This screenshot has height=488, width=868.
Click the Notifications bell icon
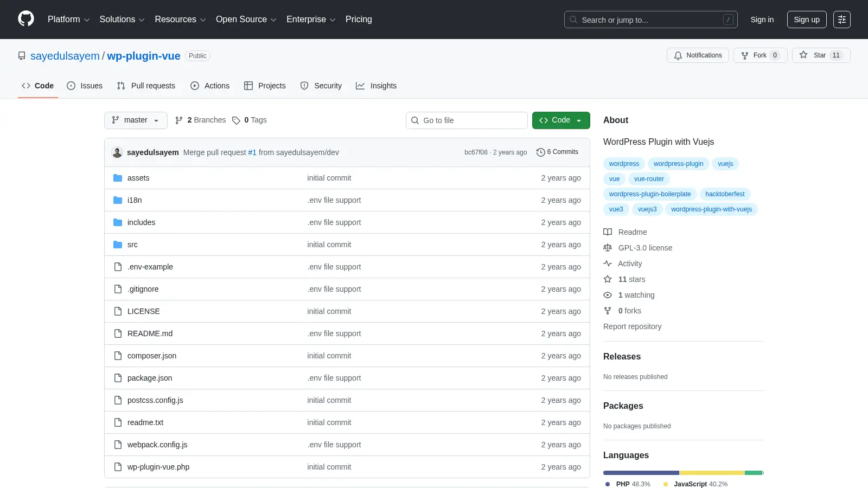click(x=678, y=55)
